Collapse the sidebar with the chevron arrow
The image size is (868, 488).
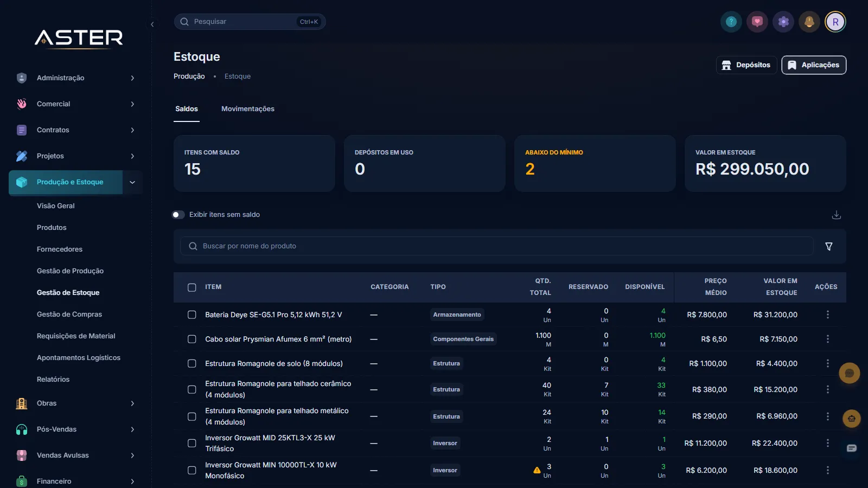click(152, 24)
